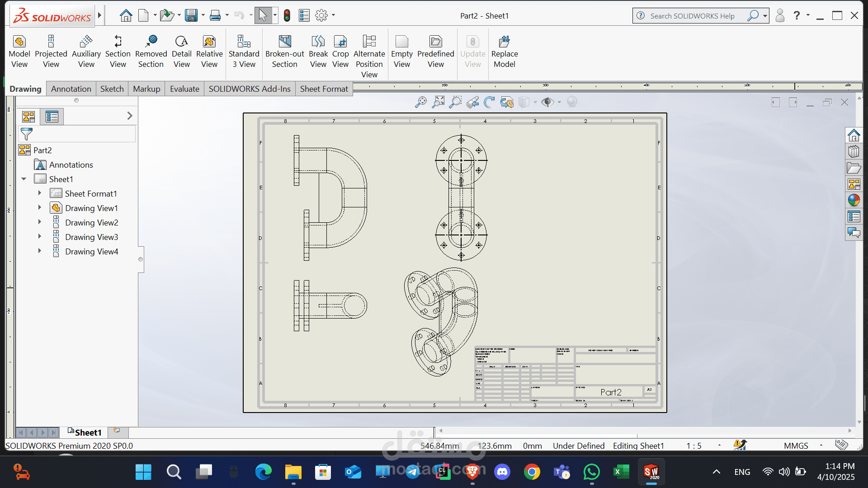The image size is (868, 488).
Task: Expand the SOLIDWORKS menu flyout arrow
Action: tap(99, 15)
